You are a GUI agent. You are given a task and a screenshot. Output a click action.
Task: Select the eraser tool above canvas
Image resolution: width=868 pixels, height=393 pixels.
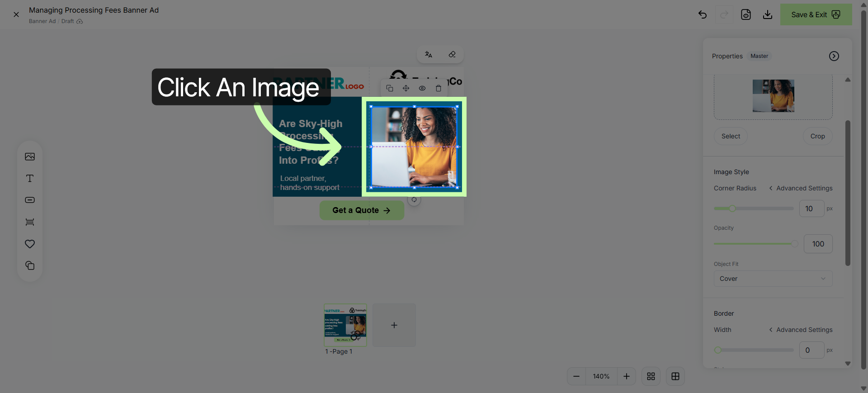point(452,54)
